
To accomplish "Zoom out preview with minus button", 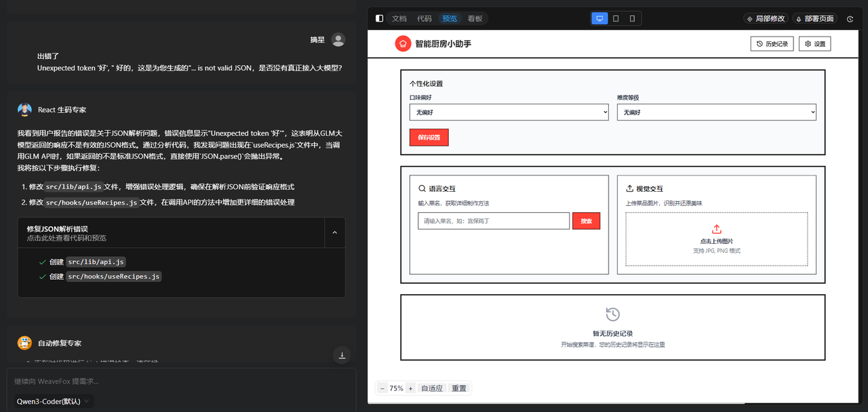I will [x=382, y=388].
